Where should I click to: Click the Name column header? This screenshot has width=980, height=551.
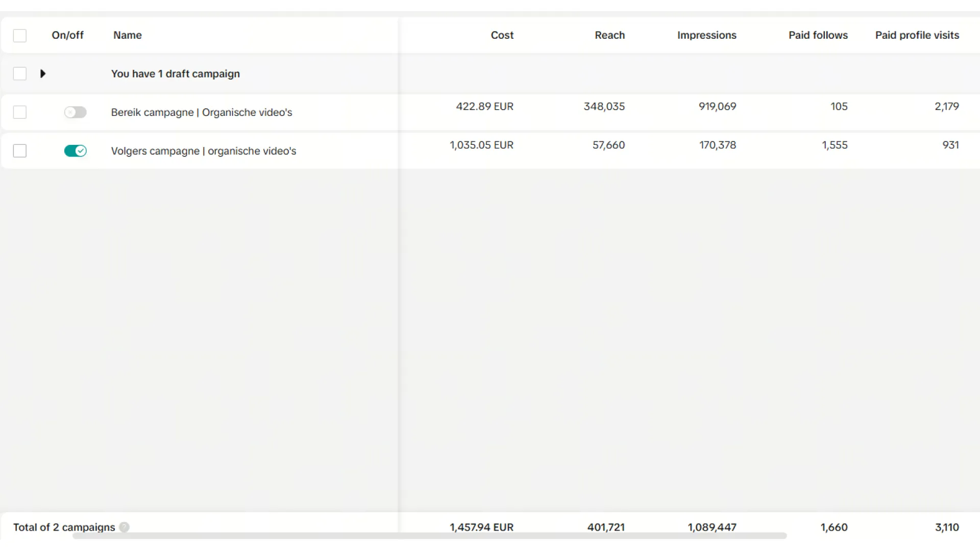[128, 35]
